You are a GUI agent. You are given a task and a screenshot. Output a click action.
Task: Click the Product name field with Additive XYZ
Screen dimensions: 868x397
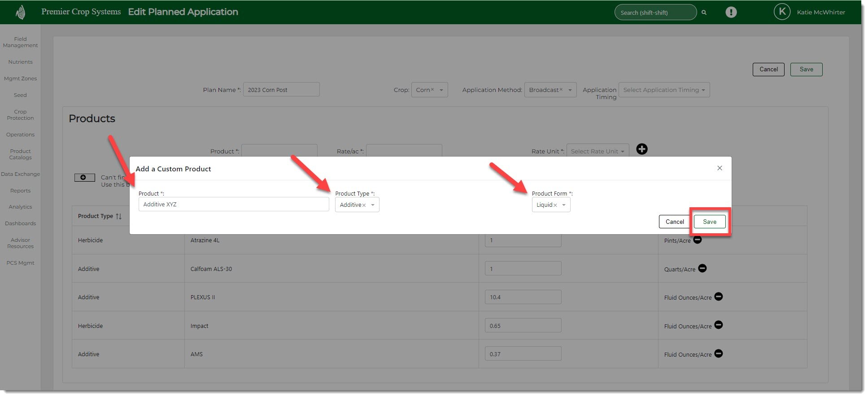click(x=233, y=205)
